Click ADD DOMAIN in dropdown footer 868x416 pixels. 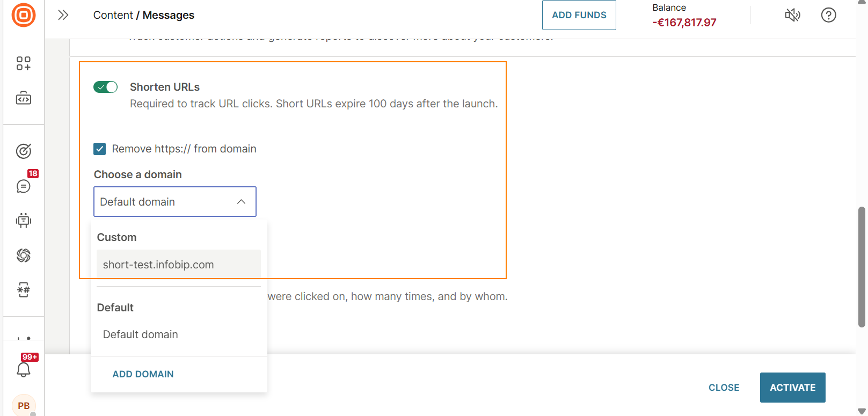tap(143, 374)
